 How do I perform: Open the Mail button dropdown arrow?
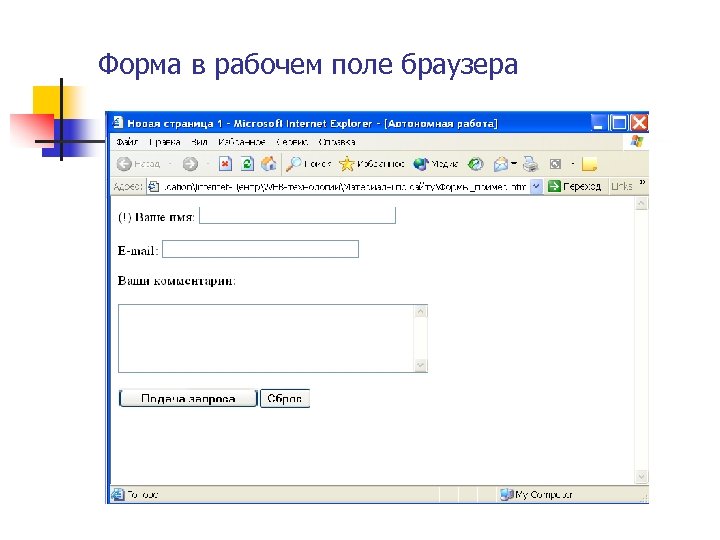coord(514,163)
